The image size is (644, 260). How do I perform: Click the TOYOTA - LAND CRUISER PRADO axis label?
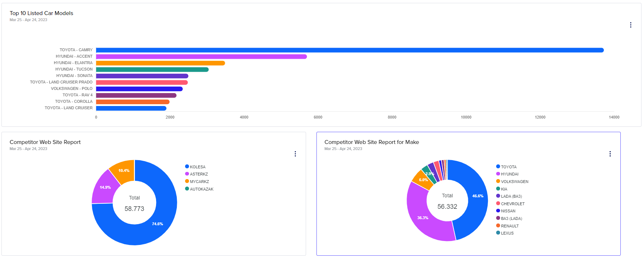[x=61, y=82]
